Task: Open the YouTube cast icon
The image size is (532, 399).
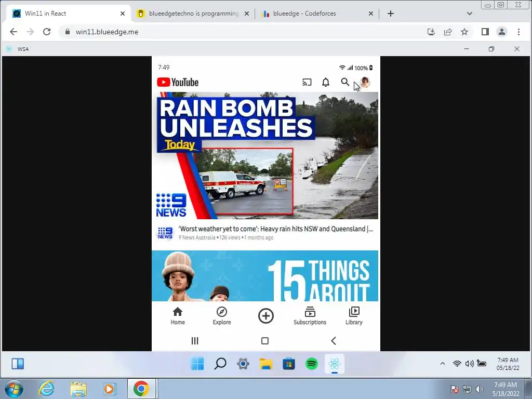Action: (x=307, y=82)
